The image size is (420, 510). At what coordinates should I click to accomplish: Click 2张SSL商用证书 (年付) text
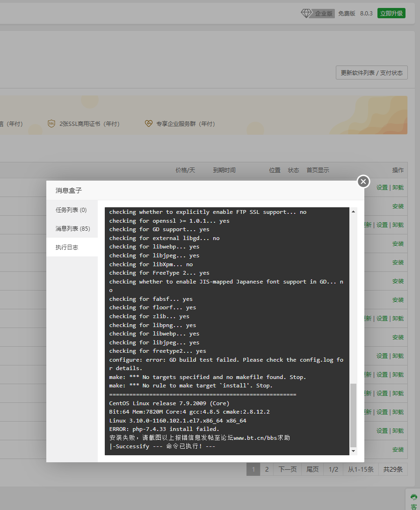point(89,124)
